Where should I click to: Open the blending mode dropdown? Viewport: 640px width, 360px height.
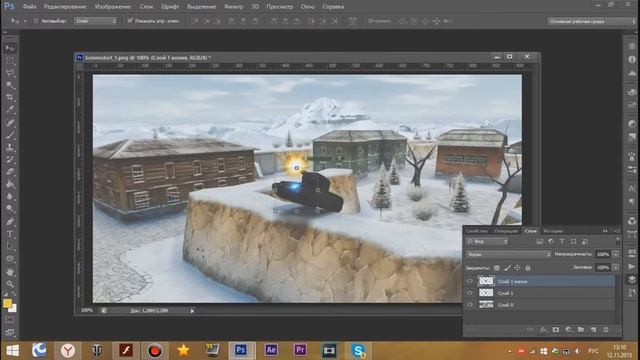pos(509,254)
